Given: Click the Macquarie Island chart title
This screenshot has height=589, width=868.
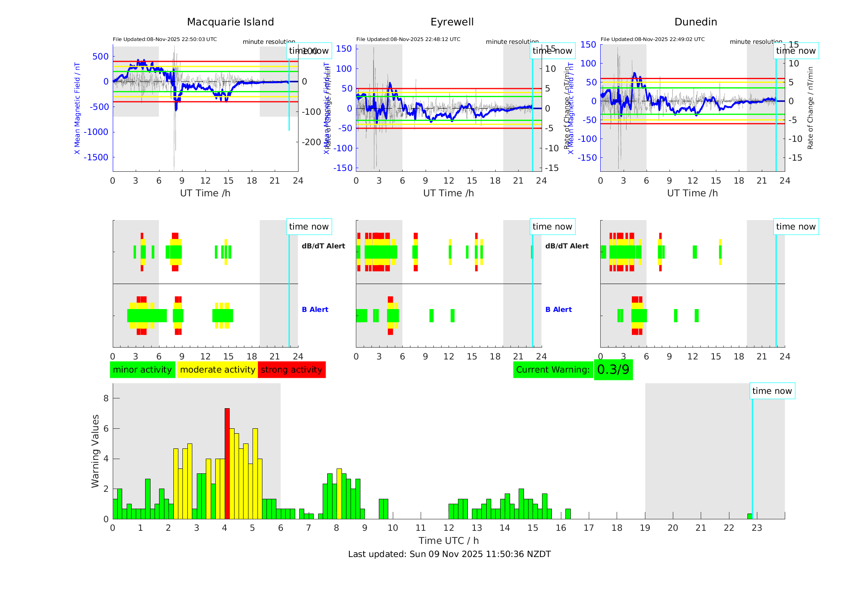Looking at the screenshot, I should click(x=230, y=22).
